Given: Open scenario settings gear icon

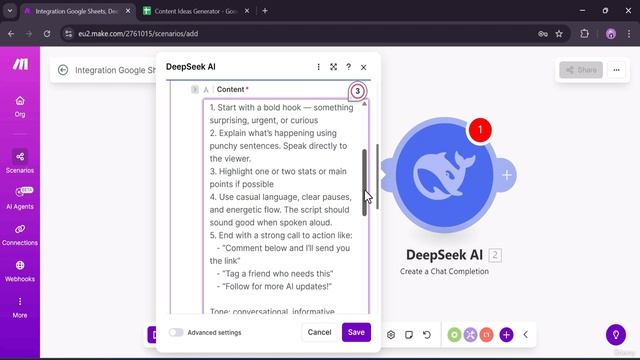Looking at the screenshot, I should (x=391, y=335).
